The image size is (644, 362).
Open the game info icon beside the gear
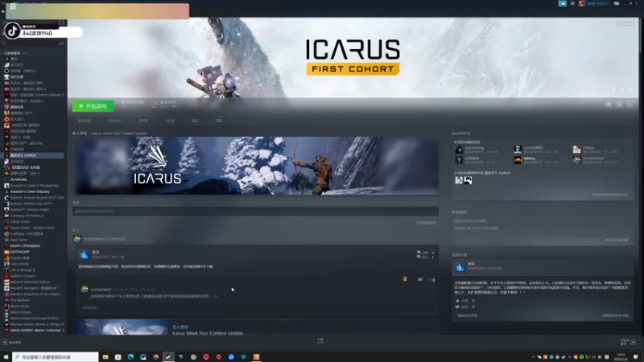tap(619, 105)
